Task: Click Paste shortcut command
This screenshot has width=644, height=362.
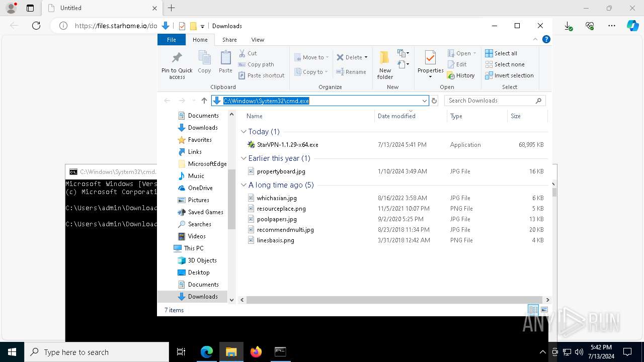Action: pos(261,75)
